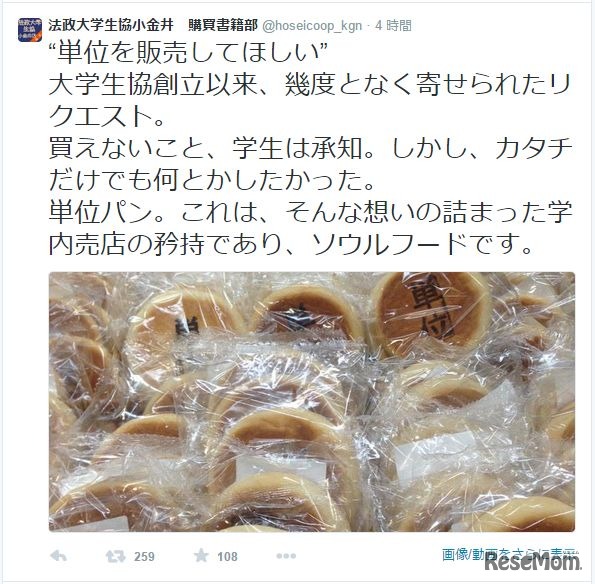Click the line だけでも何とかしたかった。
The width and height of the screenshot is (595, 584).
[x=212, y=181]
